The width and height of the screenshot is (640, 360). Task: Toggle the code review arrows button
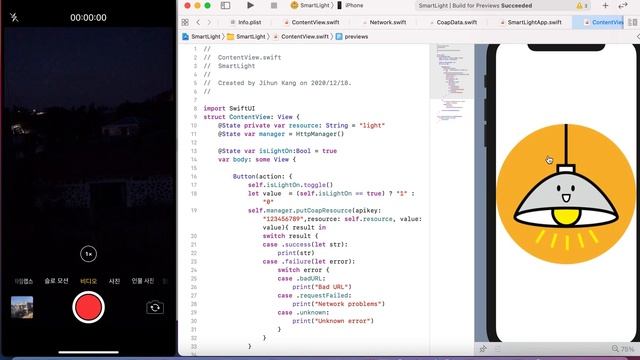pyautogui.click(x=623, y=6)
